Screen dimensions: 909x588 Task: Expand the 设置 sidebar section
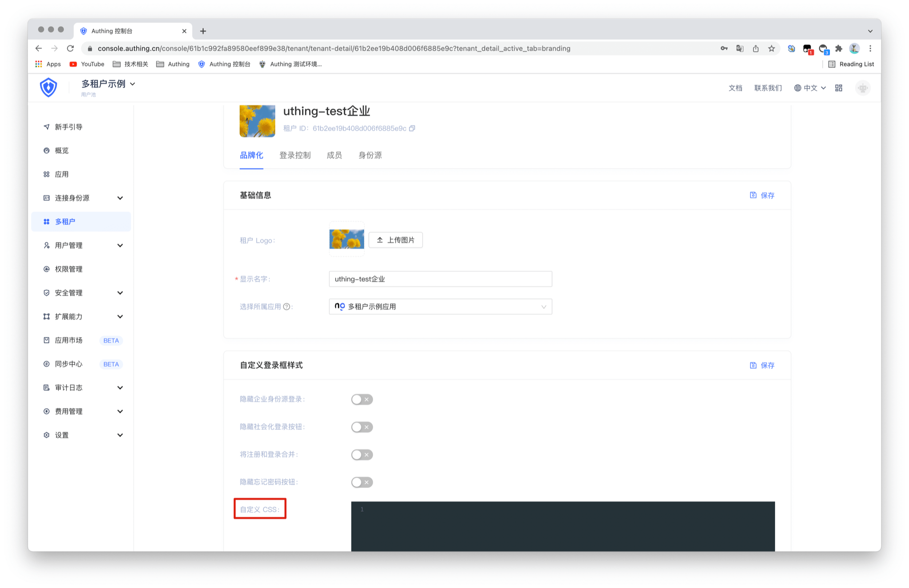[62, 435]
